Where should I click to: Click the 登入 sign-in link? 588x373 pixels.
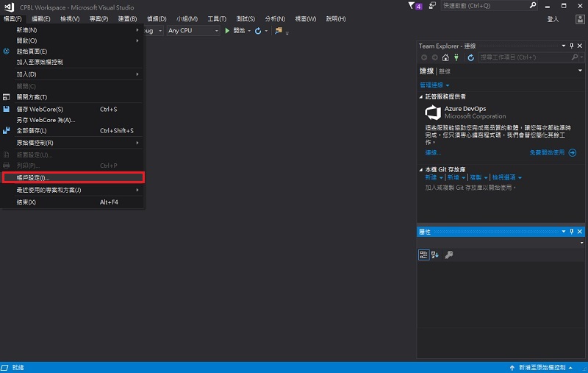pos(553,19)
